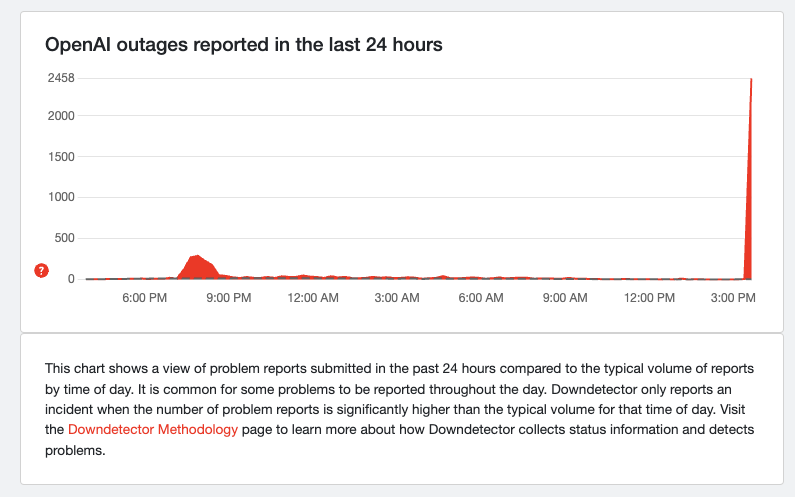The width and height of the screenshot is (795, 497).
Task: Click the first 6:00 PM axis label
Action: pyautogui.click(x=144, y=297)
